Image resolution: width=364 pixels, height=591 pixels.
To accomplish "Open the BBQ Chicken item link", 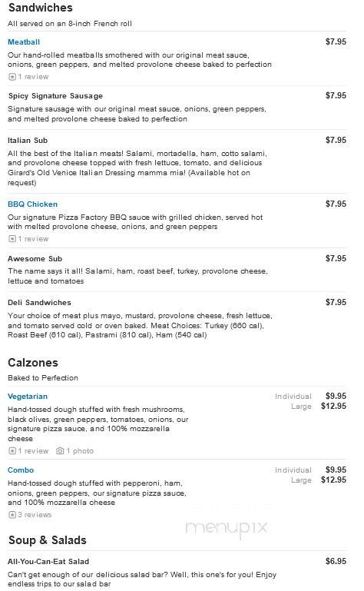I will 32,204.
